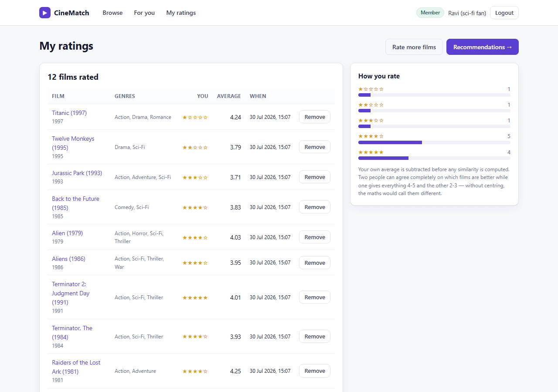This screenshot has width=558, height=392.
Task: Click five-star icons in How you rate
Action: 371,152
